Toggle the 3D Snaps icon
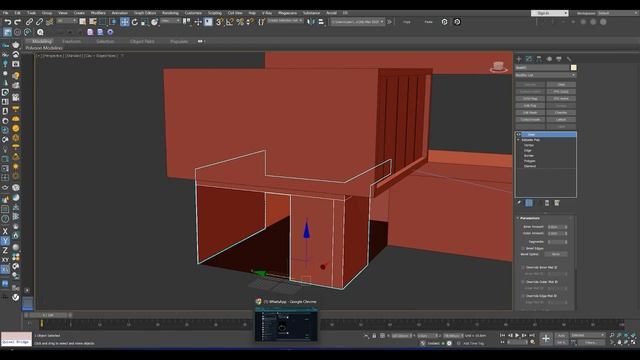Viewport: 640px width, 360px height. [x=219, y=22]
